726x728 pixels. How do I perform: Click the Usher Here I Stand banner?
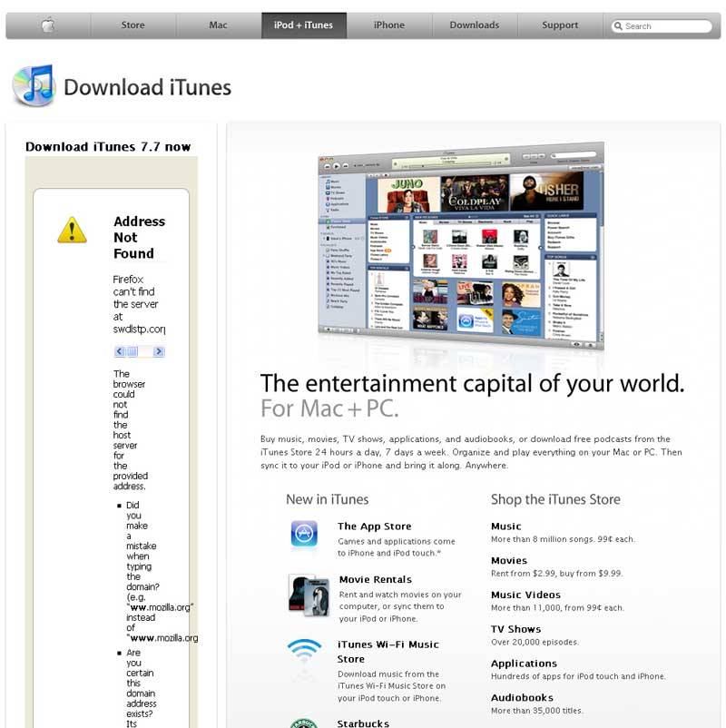(547, 191)
